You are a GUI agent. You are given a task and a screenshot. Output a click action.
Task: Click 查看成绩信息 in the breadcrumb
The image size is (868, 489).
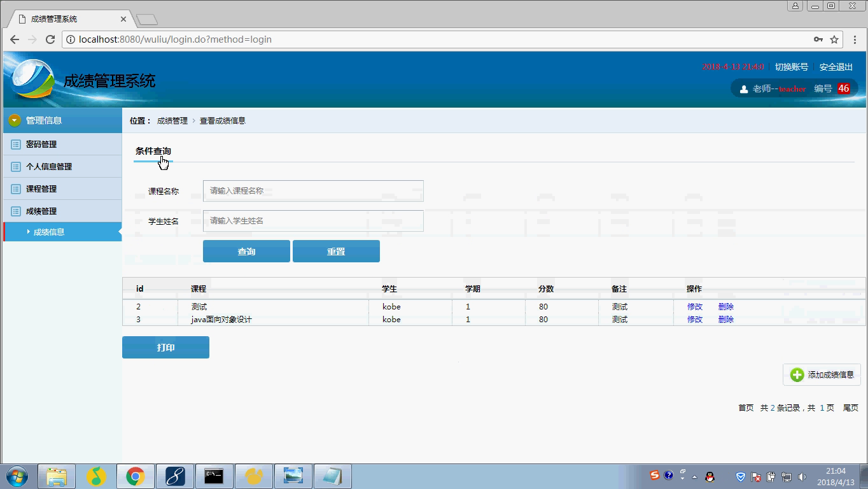[x=223, y=121]
